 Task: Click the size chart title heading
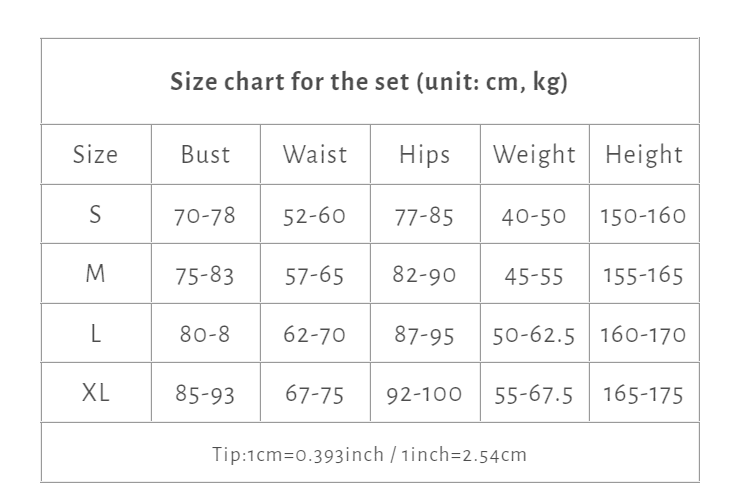click(x=369, y=82)
